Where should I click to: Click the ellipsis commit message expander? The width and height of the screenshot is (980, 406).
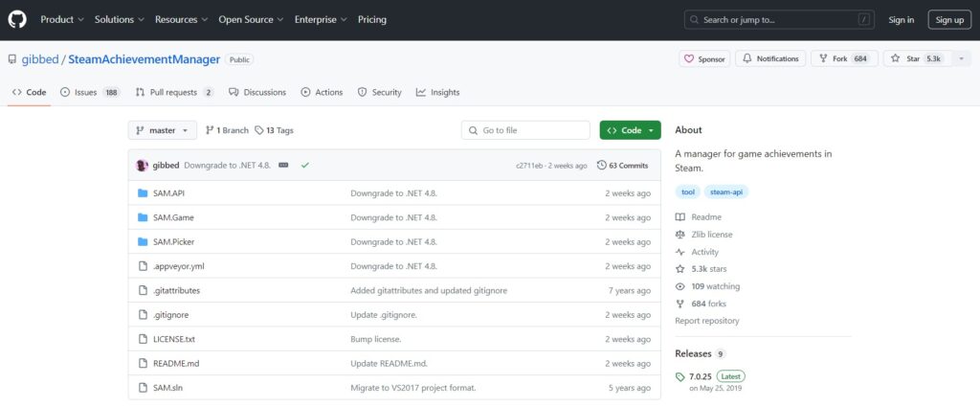(283, 165)
